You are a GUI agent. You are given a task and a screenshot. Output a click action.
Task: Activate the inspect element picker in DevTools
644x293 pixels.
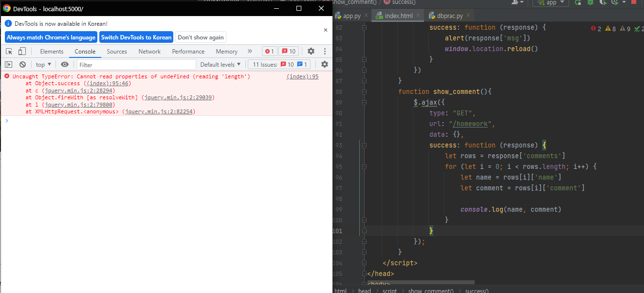tap(9, 51)
